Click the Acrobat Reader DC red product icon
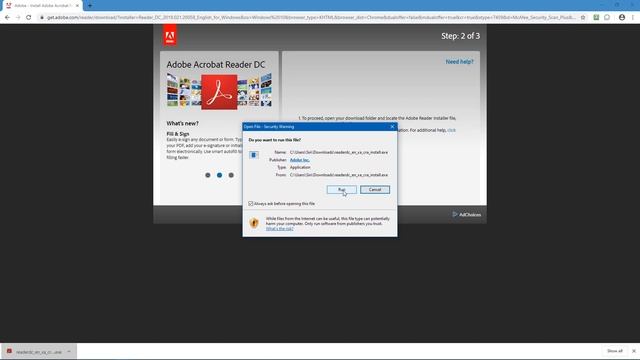Image resolution: width=640 pixels, height=360 pixels. click(219, 92)
